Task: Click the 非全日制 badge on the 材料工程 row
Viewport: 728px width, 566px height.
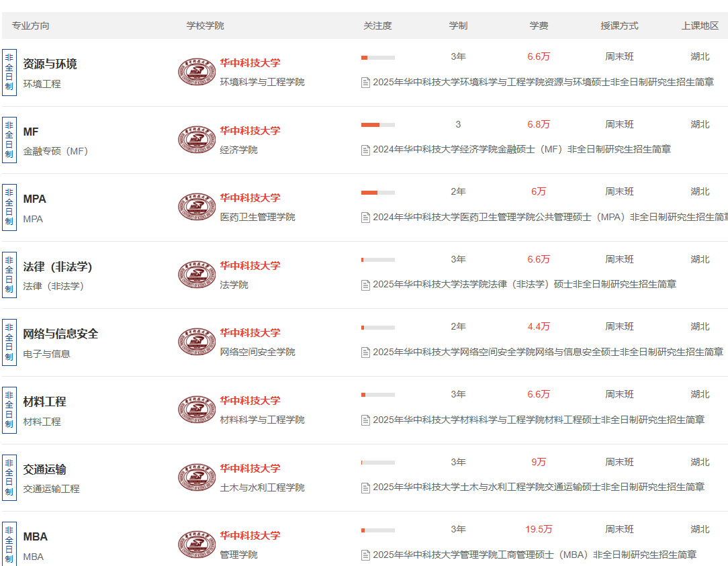Action: [9, 410]
